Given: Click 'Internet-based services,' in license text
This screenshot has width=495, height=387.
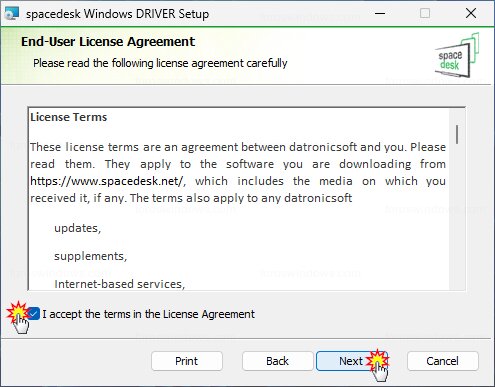Looking at the screenshot, I should click(119, 284).
